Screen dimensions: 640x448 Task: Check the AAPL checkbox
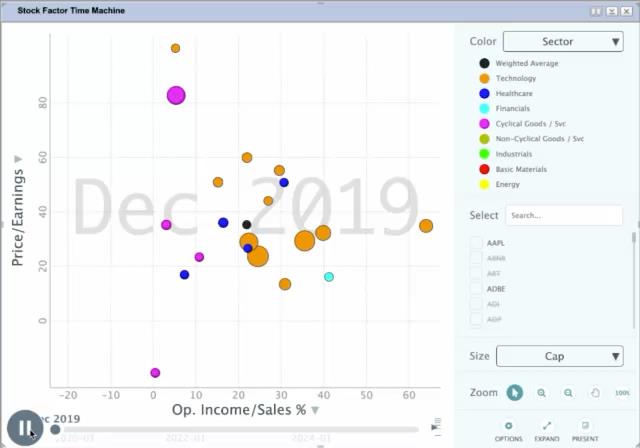click(477, 243)
